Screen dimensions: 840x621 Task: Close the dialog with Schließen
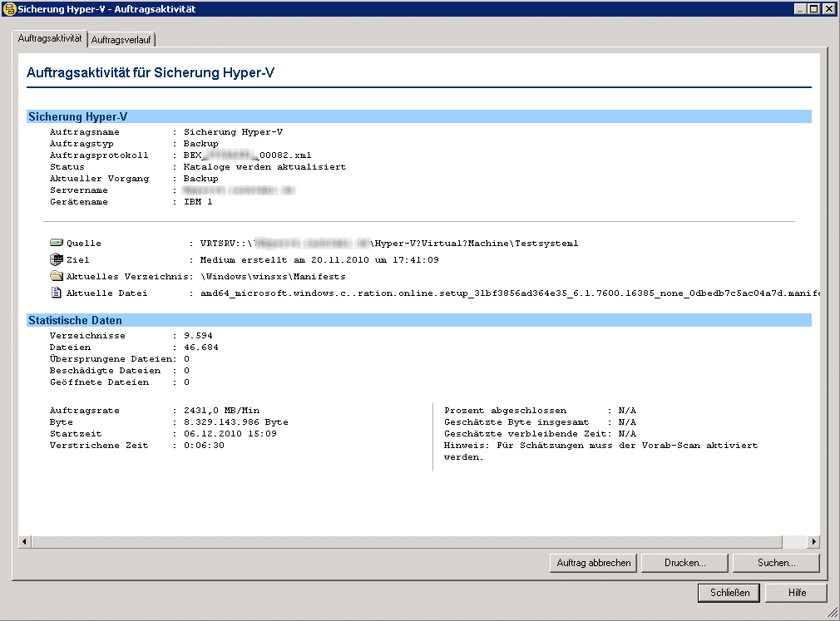[x=729, y=593]
